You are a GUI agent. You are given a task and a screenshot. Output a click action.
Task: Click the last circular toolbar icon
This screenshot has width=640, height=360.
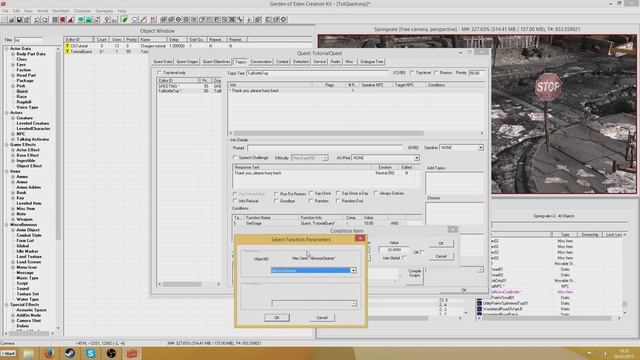tap(284, 19)
